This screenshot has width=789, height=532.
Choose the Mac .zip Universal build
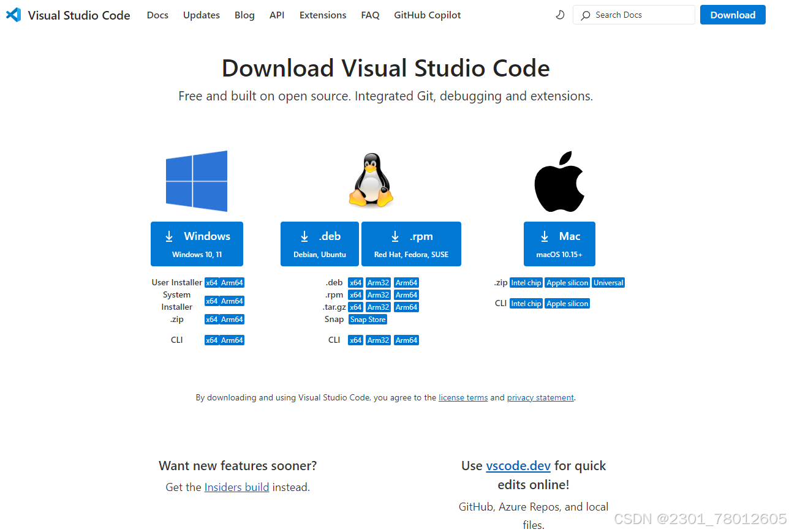[x=608, y=283]
